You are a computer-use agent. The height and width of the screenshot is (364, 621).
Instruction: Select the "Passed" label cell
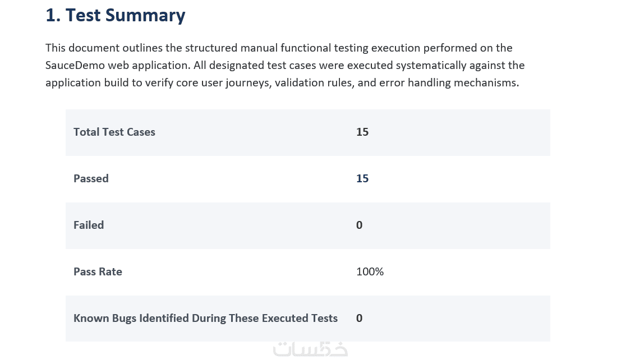91,178
